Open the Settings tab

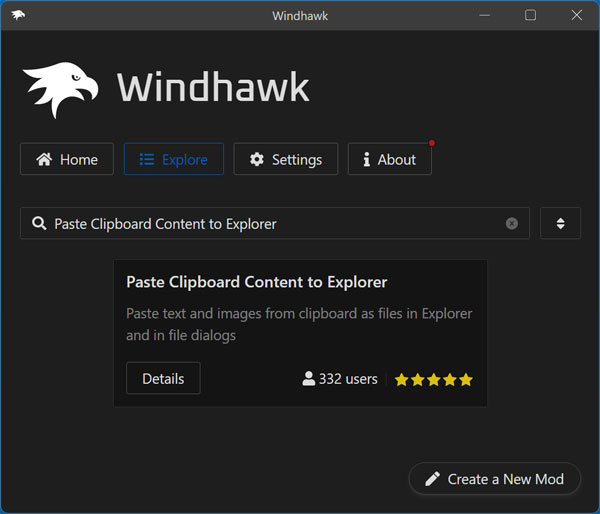(x=286, y=159)
